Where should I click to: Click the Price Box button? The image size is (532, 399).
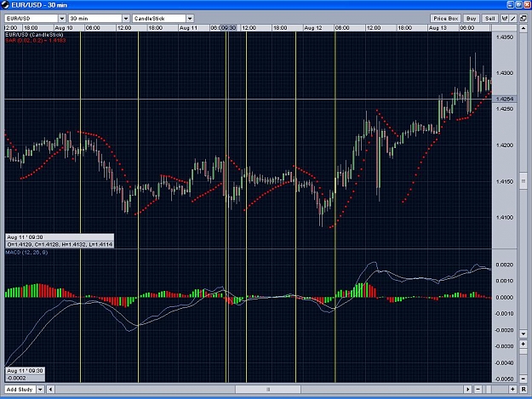(x=445, y=19)
